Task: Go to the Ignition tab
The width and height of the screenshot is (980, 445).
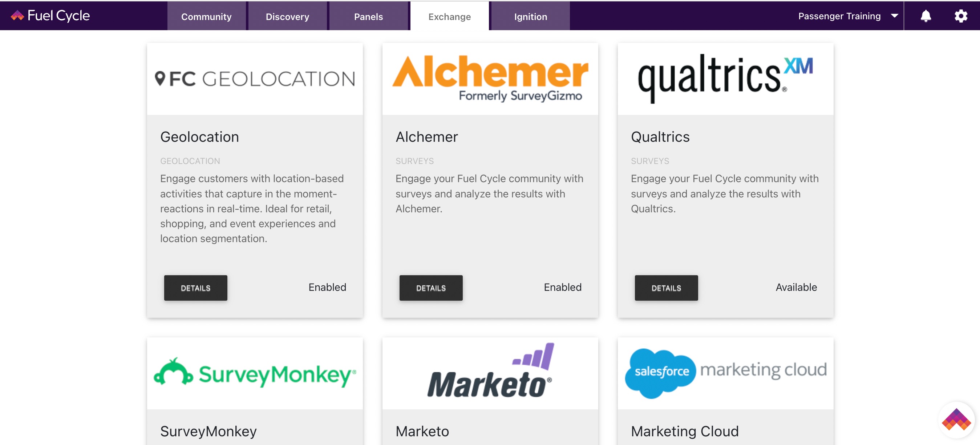Action: coord(530,16)
